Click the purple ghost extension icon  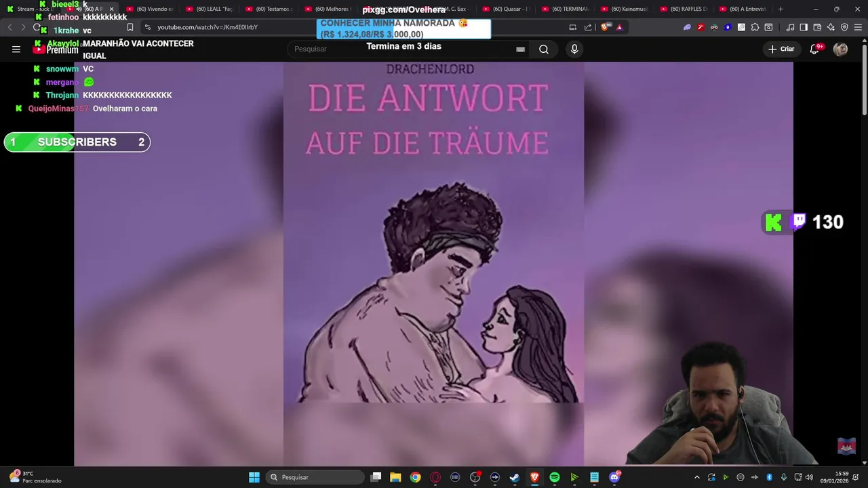pyautogui.click(x=687, y=27)
